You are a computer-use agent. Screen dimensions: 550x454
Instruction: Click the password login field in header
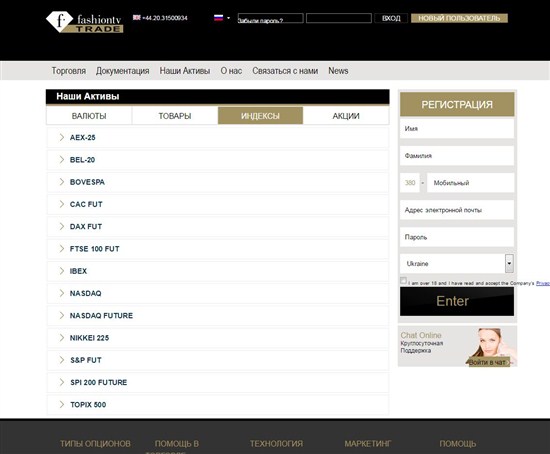click(x=339, y=18)
